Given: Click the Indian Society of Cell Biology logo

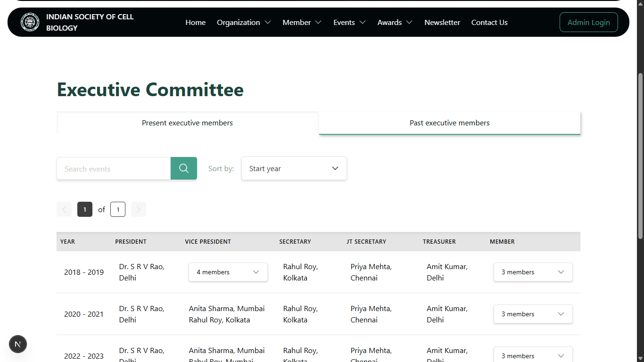Looking at the screenshot, I should 30,22.
